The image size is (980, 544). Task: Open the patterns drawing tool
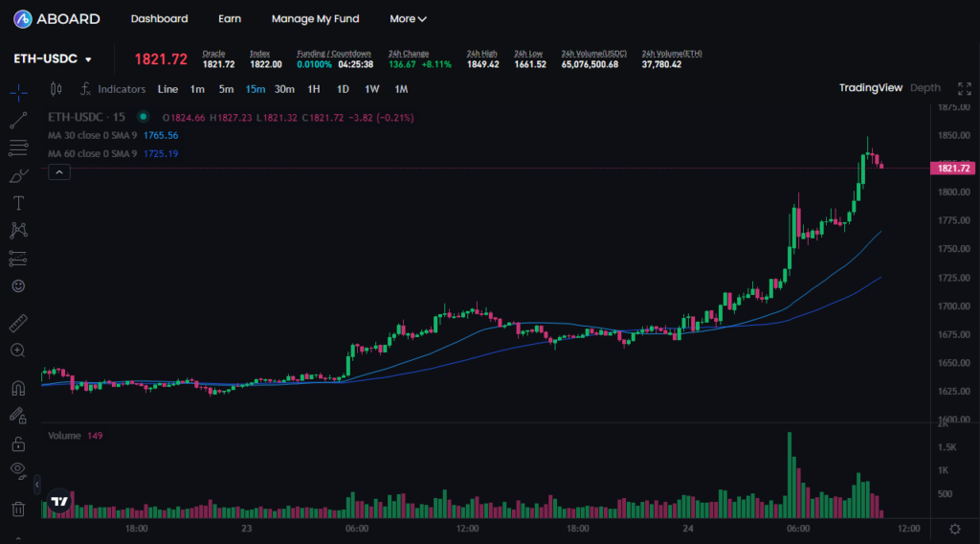click(18, 231)
